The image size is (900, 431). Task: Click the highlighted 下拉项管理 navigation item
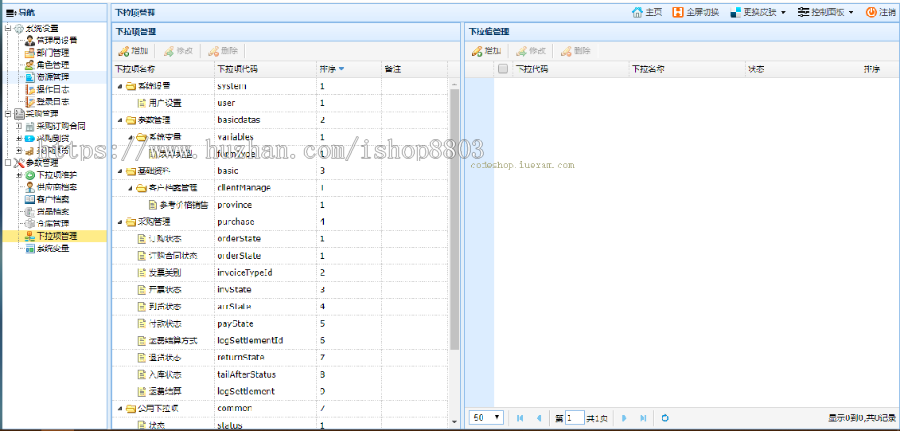(56, 236)
